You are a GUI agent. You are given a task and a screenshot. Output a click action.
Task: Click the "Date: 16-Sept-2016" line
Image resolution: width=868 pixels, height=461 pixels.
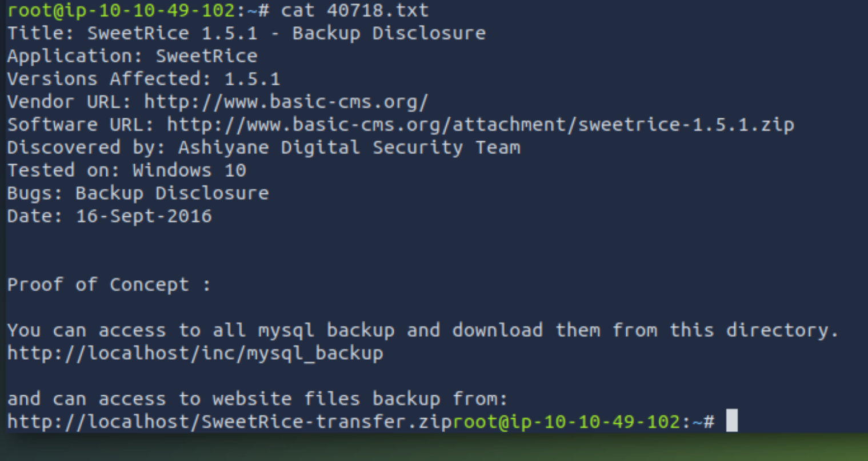pyautogui.click(x=109, y=216)
